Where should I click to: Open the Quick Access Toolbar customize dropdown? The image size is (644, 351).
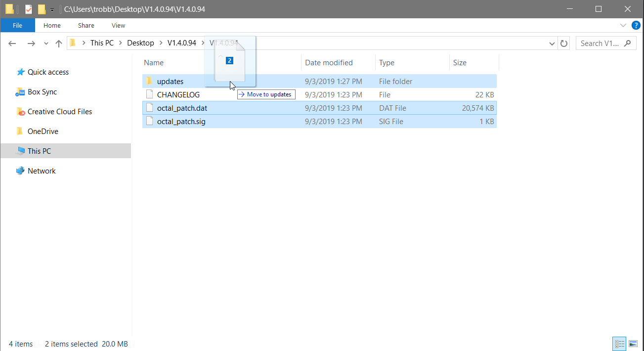tap(52, 9)
